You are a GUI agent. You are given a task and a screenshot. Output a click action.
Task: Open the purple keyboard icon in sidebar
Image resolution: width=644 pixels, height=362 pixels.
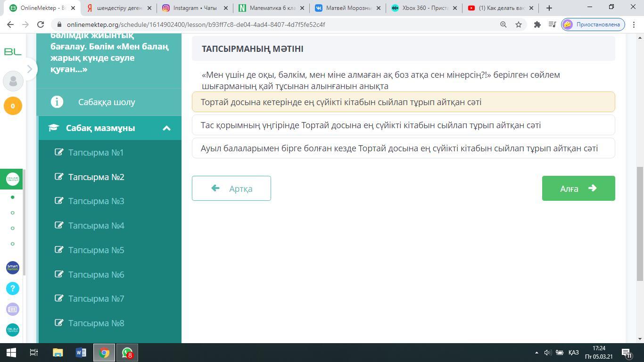(13, 309)
